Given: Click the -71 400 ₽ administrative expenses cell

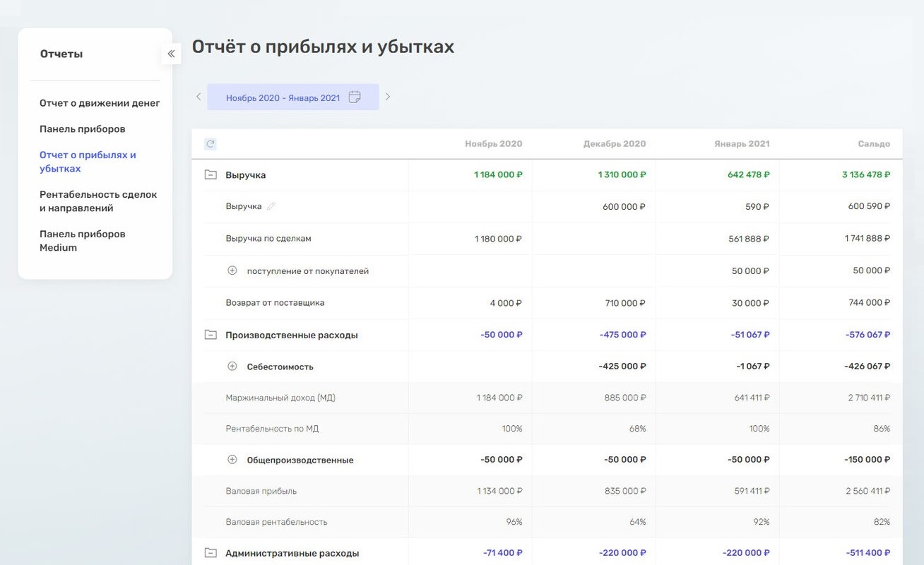Looking at the screenshot, I should pyautogui.click(x=503, y=553).
